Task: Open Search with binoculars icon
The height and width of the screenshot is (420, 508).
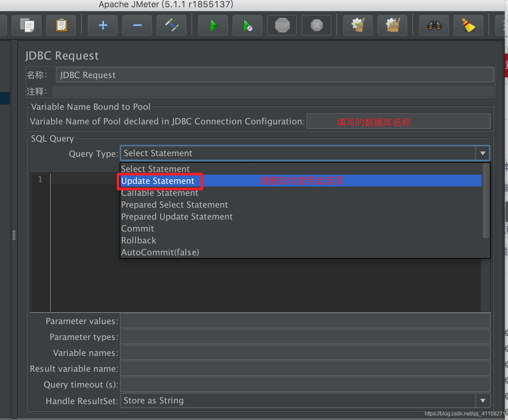Action: (434, 25)
